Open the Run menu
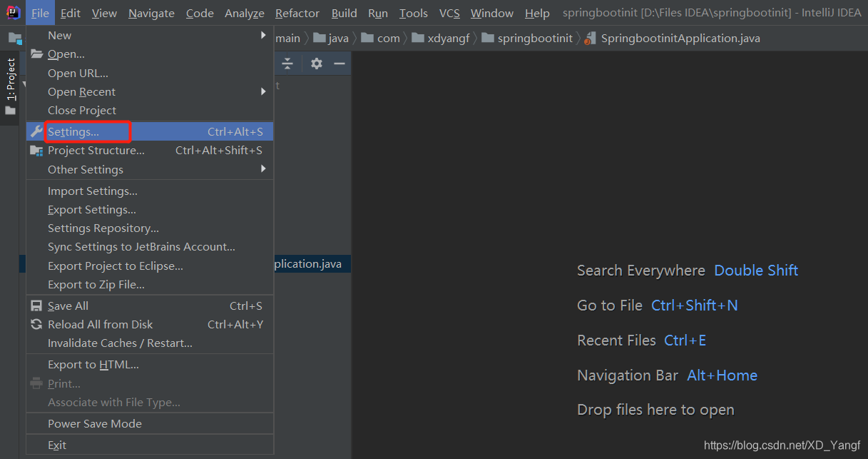Viewport: 868px width, 459px height. 378,13
